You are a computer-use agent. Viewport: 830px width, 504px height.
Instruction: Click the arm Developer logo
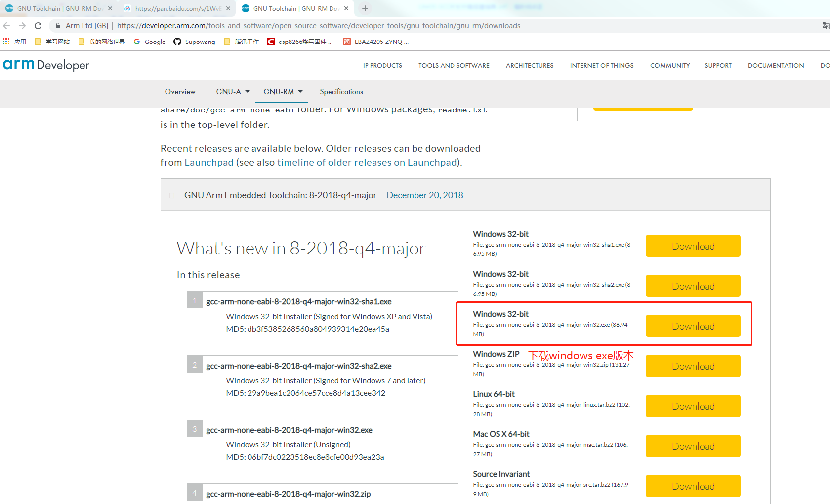point(46,65)
